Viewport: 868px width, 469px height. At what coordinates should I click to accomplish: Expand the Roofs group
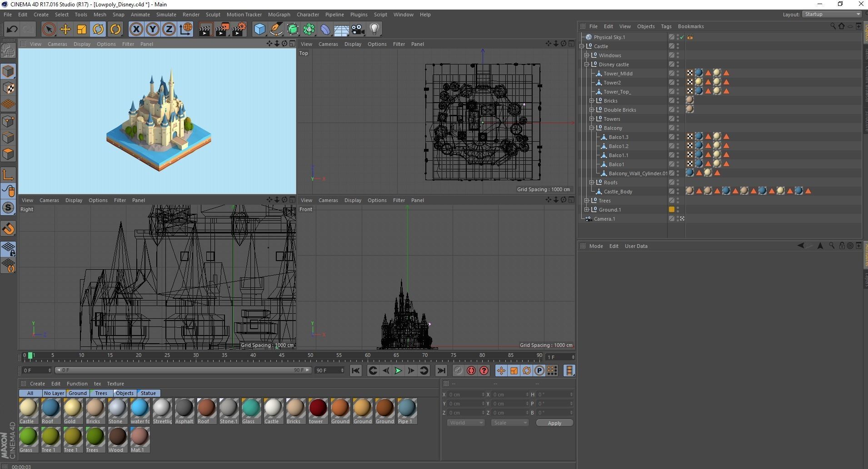[592, 183]
